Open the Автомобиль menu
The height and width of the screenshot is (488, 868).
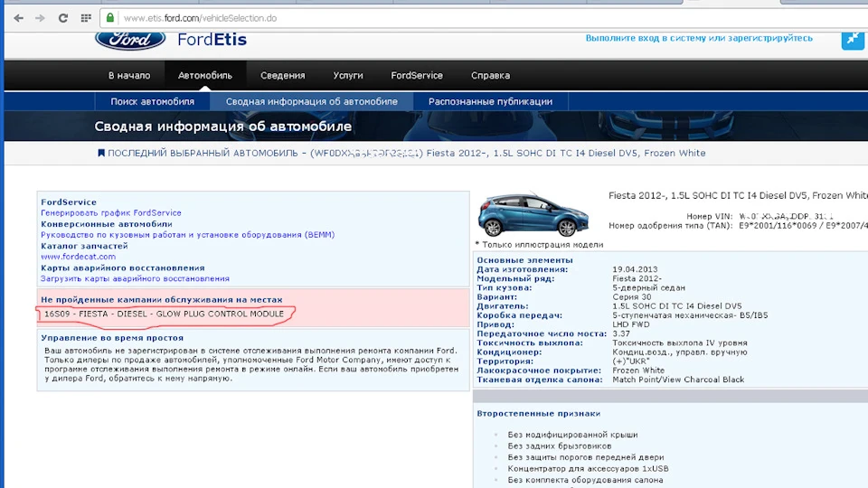click(x=205, y=75)
